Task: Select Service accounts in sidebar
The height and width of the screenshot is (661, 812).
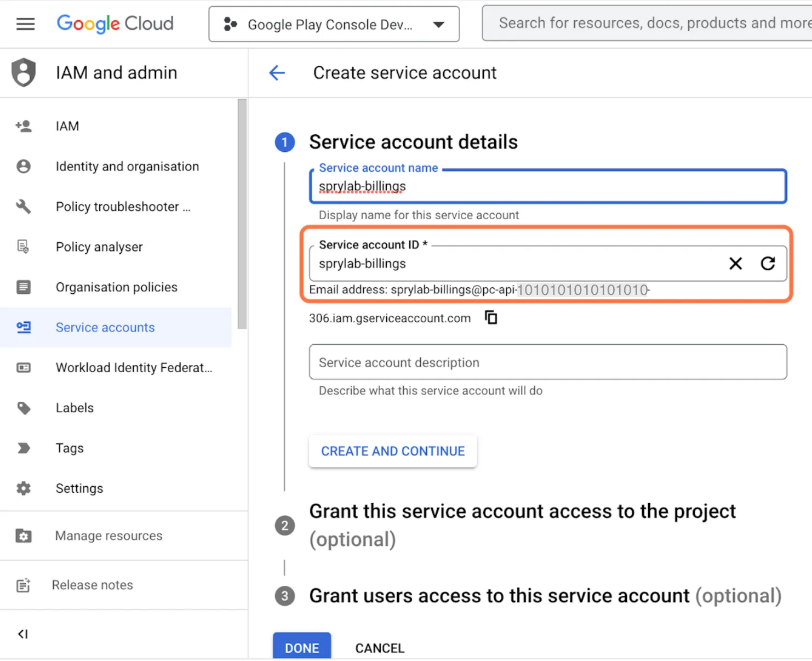Action: [105, 327]
